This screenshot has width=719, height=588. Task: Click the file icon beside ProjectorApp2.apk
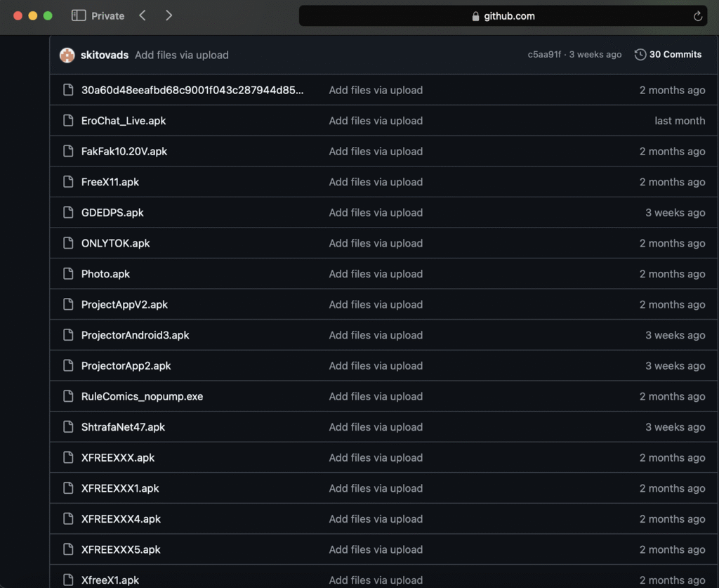[x=68, y=365]
